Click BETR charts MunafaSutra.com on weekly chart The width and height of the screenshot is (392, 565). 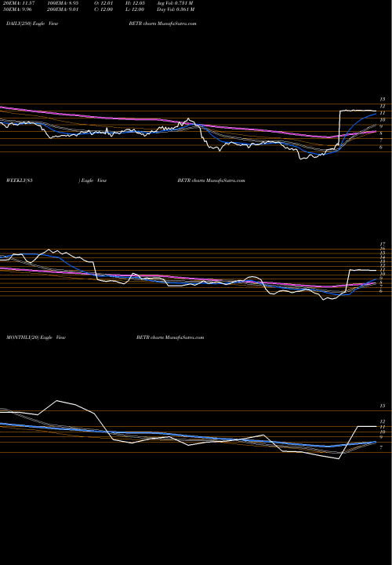[x=212, y=180]
